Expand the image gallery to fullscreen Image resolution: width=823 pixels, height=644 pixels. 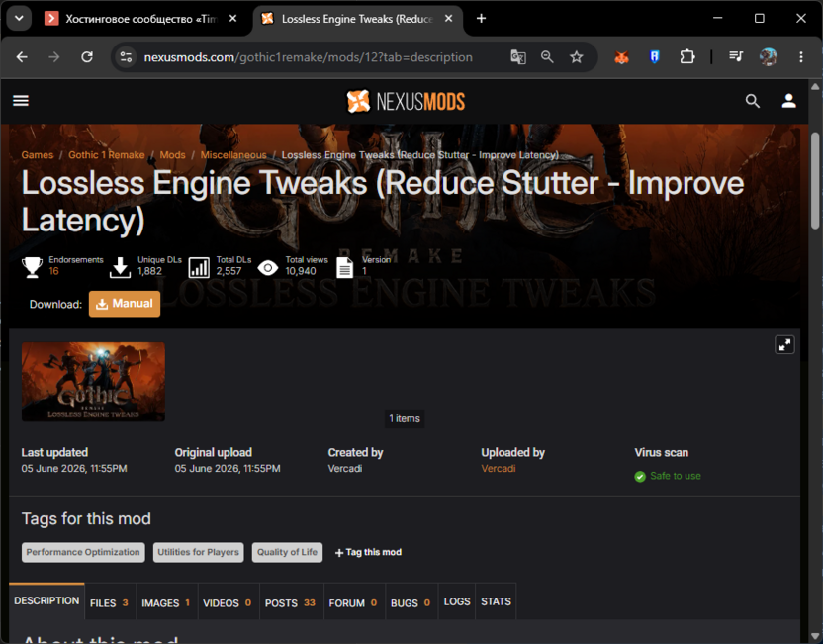pos(784,345)
